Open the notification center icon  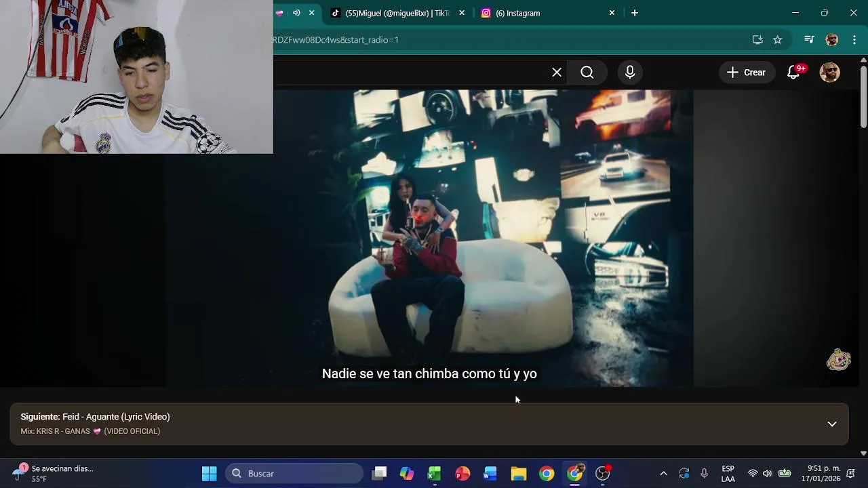coord(851,474)
